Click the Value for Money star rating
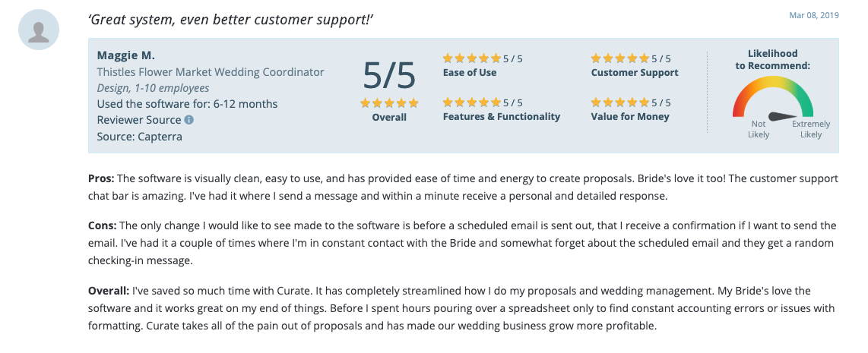This screenshot has width=868, height=353. tap(620, 102)
